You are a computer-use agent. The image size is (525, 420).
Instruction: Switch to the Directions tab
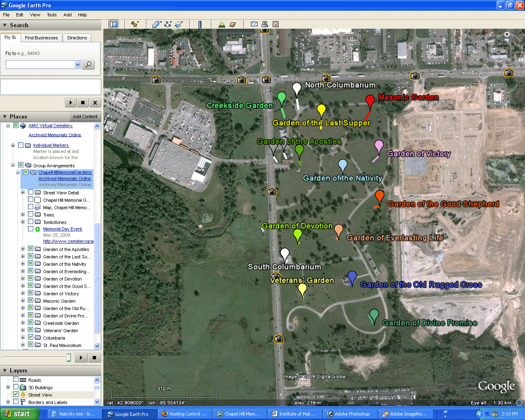(x=77, y=38)
